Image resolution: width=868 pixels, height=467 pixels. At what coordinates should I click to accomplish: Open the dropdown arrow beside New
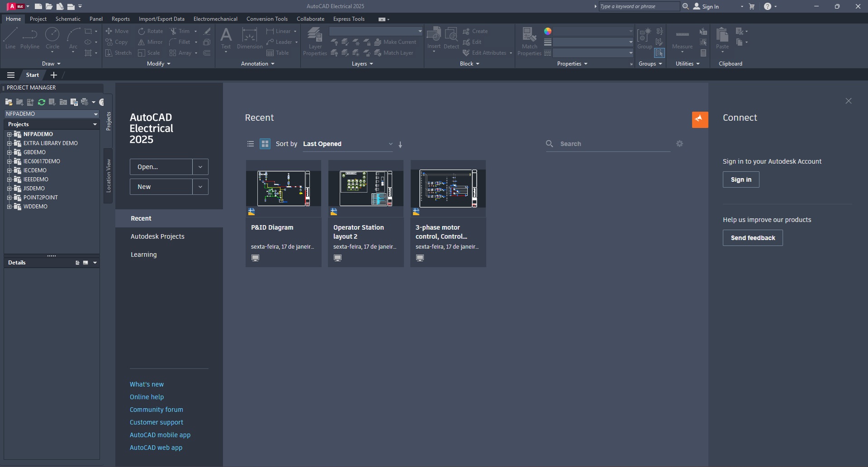200,187
